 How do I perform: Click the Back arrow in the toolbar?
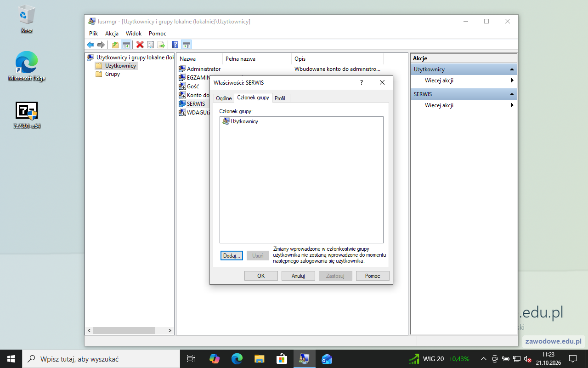pyautogui.click(x=90, y=45)
